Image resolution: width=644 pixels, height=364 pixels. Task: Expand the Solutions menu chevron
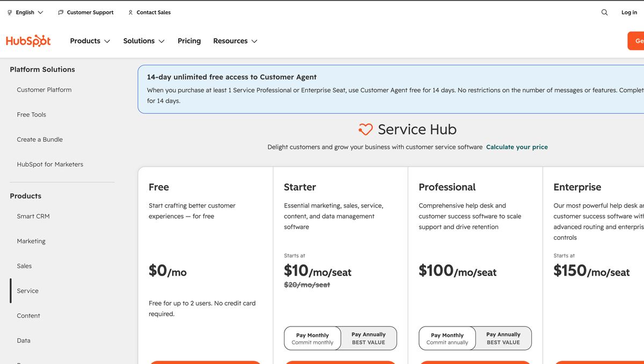(x=162, y=41)
